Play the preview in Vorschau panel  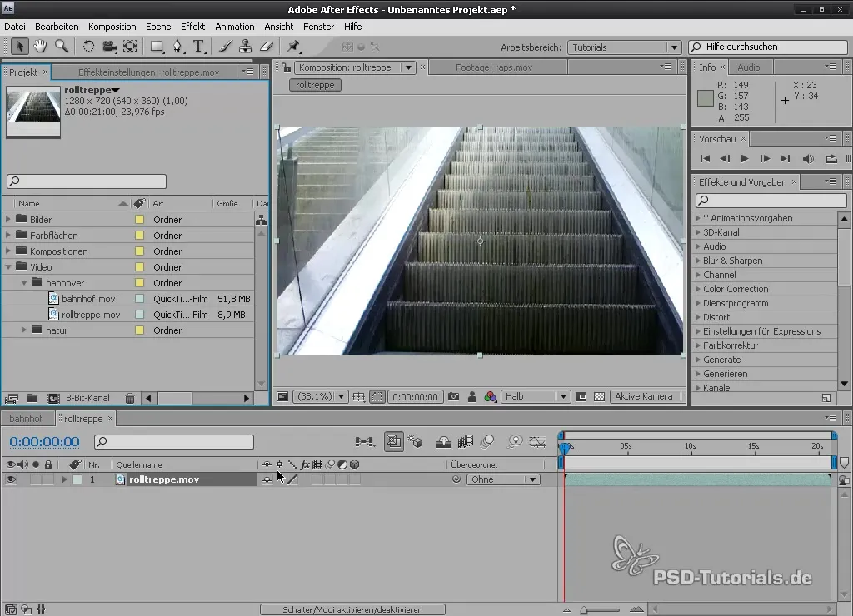(744, 159)
